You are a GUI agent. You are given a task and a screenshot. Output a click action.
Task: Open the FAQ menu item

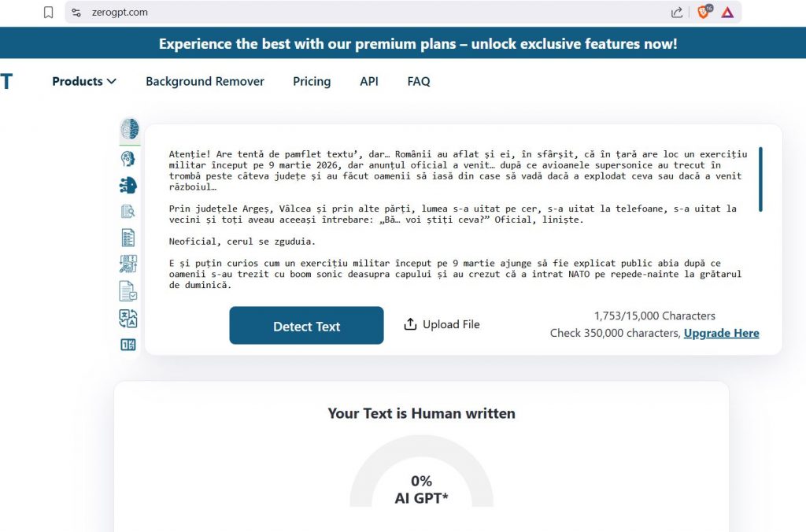tap(419, 81)
